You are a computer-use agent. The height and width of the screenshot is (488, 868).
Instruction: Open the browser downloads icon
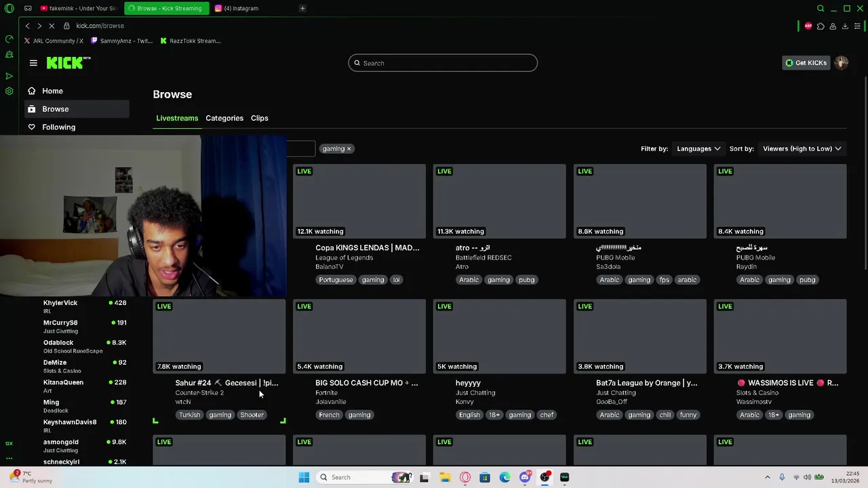[x=845, y=26]
